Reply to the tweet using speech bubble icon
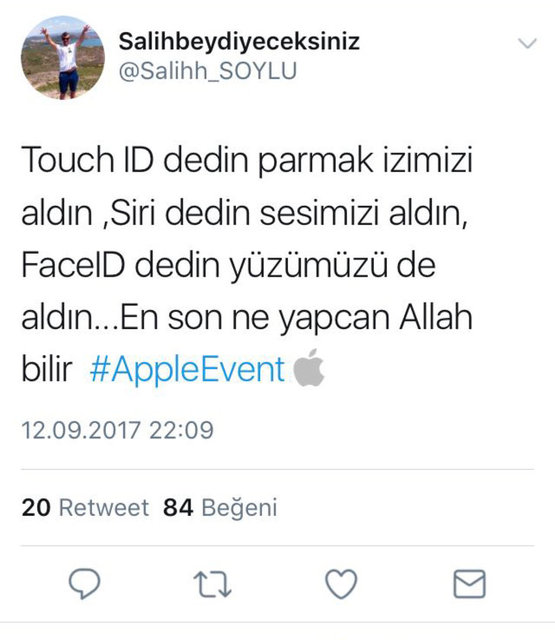Image resolution: width=555 pixels, height=640 pixels. tap(84, 584)
